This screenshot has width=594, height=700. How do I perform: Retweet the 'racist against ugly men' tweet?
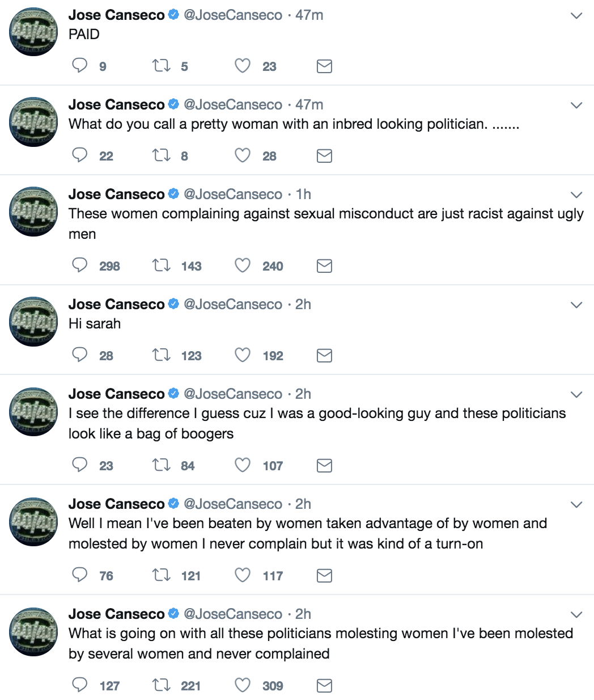coord(162,265)
